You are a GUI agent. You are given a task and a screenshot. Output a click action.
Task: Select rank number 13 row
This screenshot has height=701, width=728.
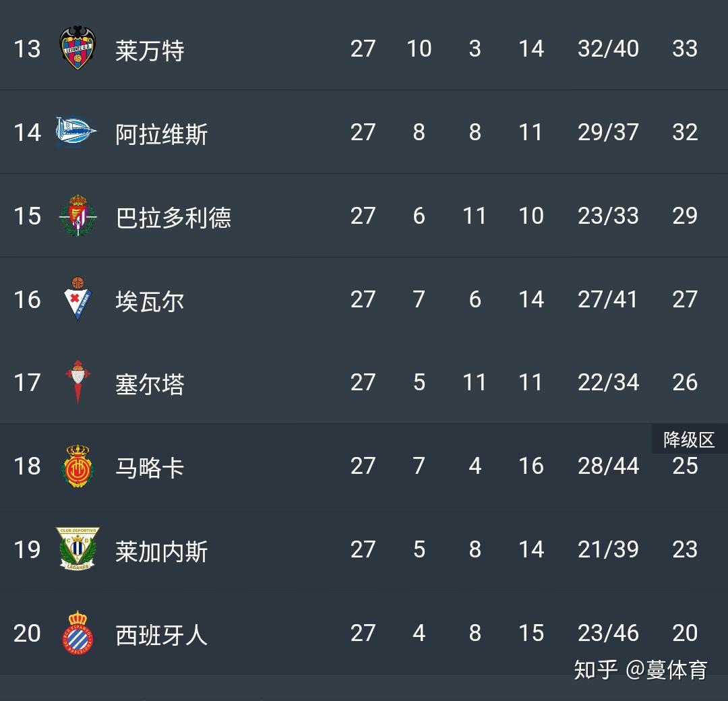[x=27, y=49]
